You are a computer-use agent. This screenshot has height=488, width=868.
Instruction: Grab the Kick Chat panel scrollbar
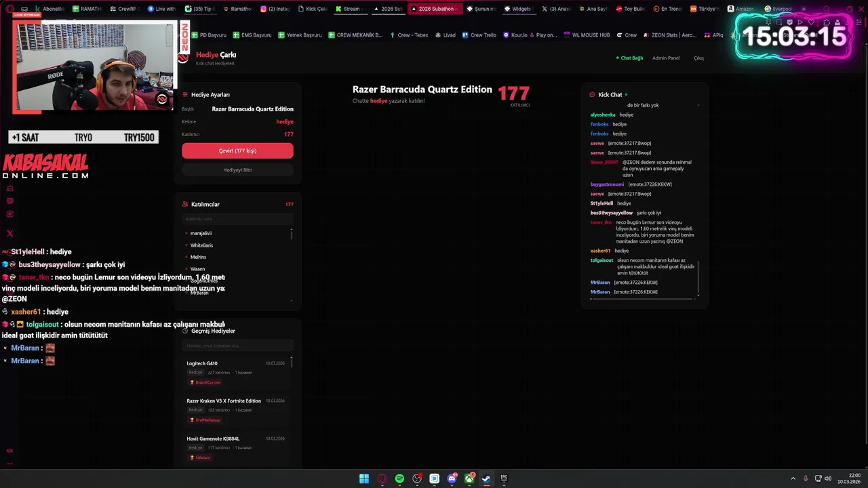click(698, 278)
